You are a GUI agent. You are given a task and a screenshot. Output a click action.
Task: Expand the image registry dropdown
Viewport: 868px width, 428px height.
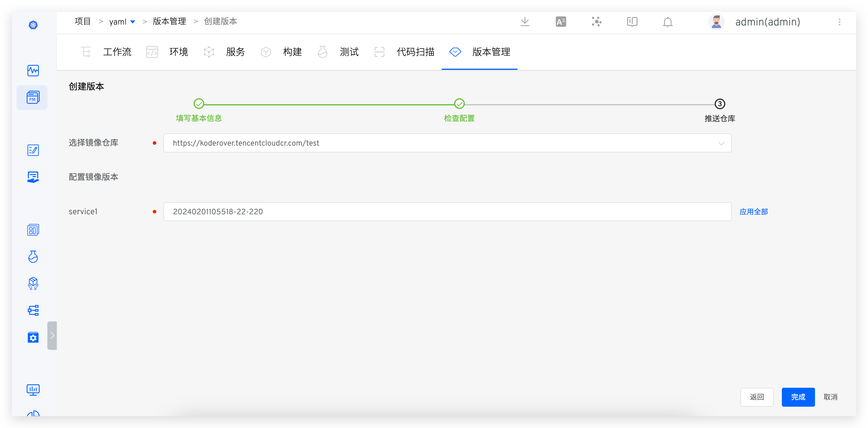[721, 143]
